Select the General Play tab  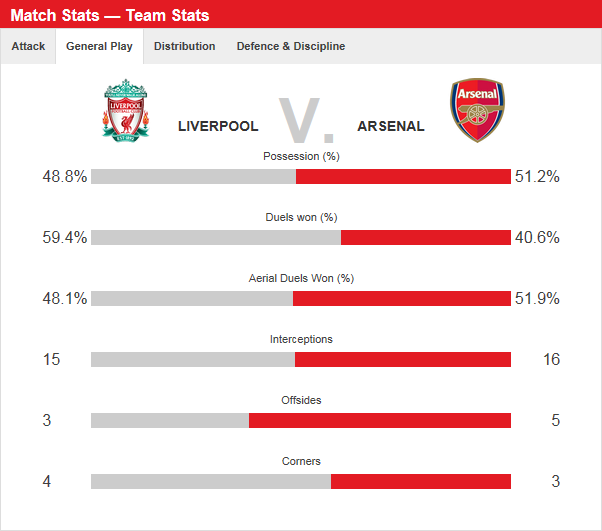click(x=99, y=46)
